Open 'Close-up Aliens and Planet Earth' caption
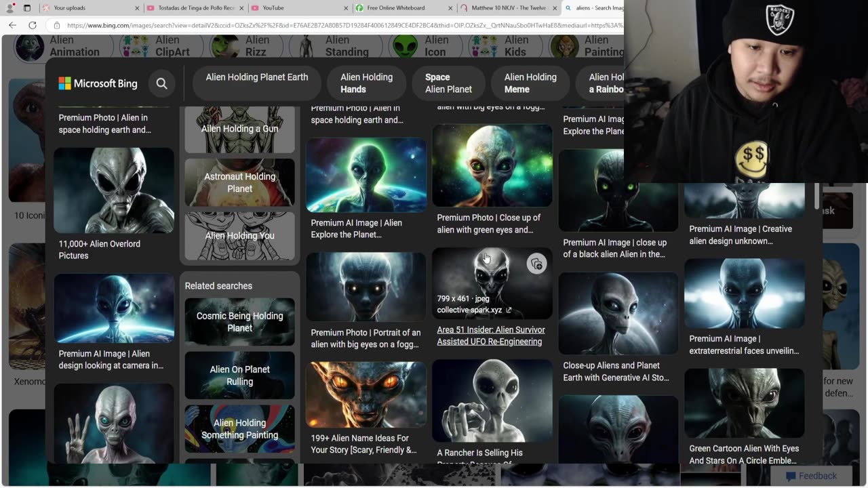This screenshot has width=868, height=488. 616,371
